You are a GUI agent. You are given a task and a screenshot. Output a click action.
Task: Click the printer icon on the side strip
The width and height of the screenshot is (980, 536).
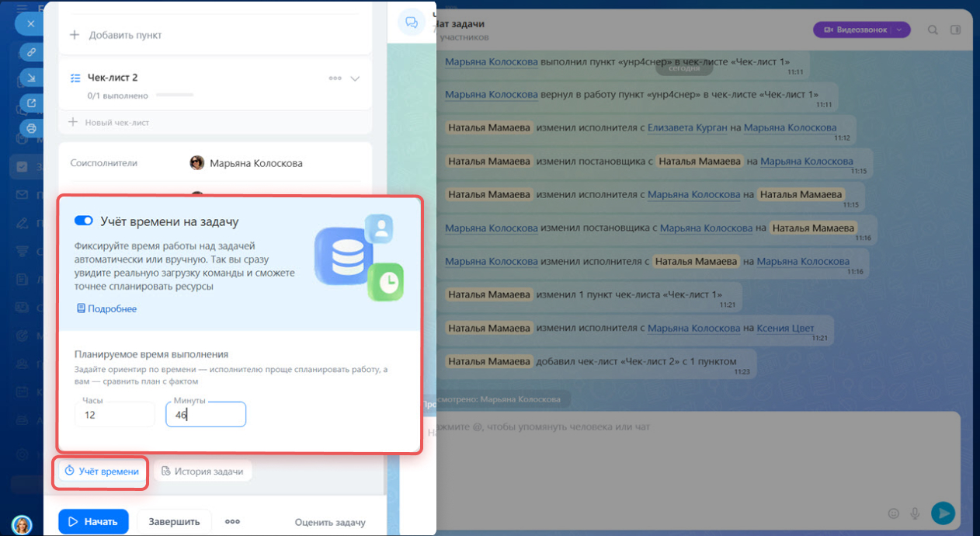click(31, 128)
